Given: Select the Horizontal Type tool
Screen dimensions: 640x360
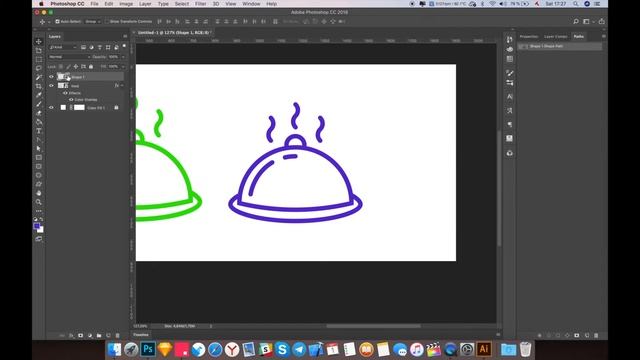Looking at the screenshot, I should [x=39, y=131].
